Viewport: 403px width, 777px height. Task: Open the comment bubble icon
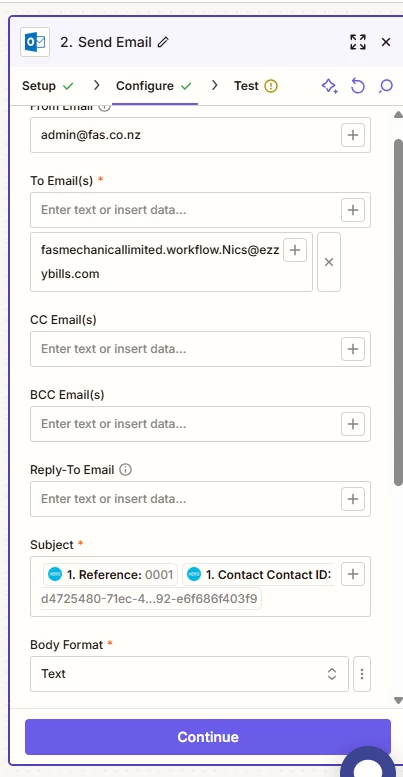(386, 86)
